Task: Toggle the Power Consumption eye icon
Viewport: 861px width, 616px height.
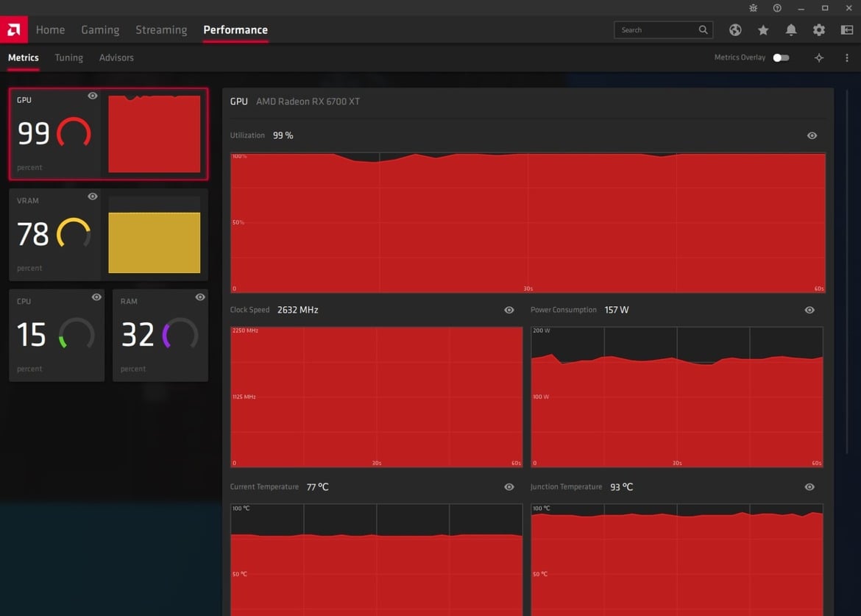Action: point(809,310)
